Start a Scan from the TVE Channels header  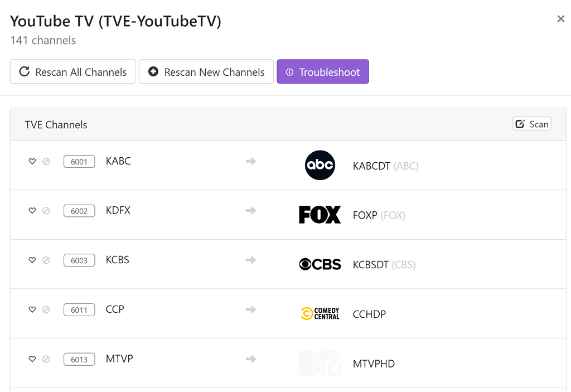(531, 123)
